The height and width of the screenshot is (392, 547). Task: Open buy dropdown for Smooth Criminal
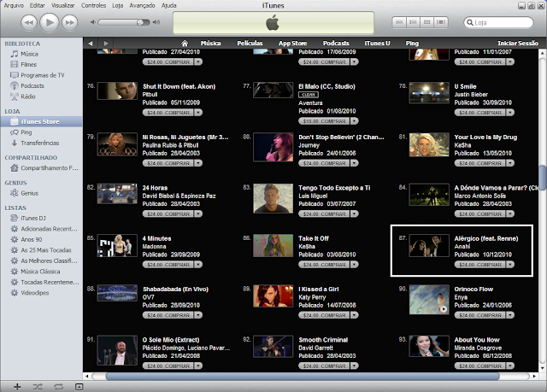tap(354, 366)
